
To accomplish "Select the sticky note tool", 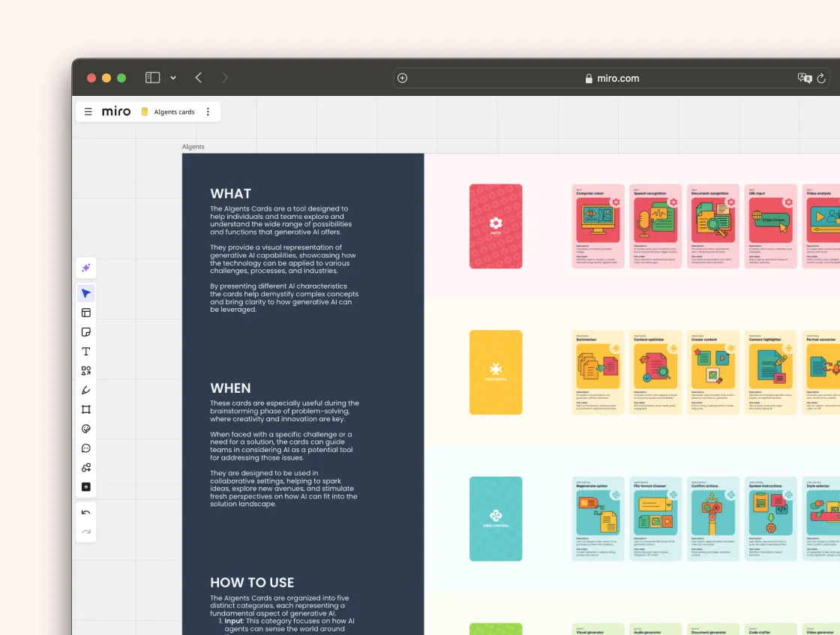I will [x=85, y=332].
